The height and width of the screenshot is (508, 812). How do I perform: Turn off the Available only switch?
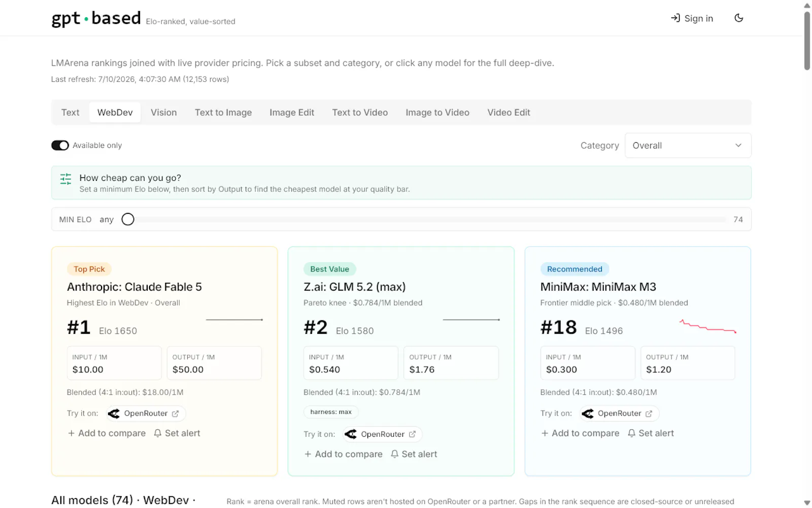(x=60, y=145)
